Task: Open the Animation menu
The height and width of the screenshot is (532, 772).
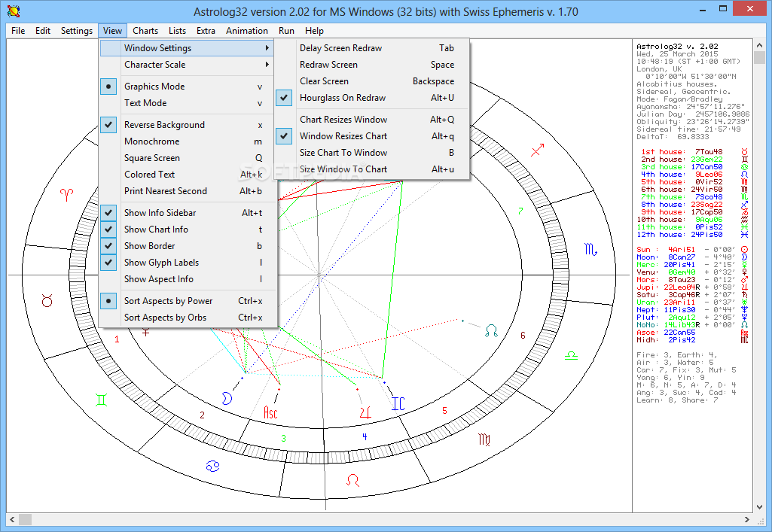Action: [247, 31]
